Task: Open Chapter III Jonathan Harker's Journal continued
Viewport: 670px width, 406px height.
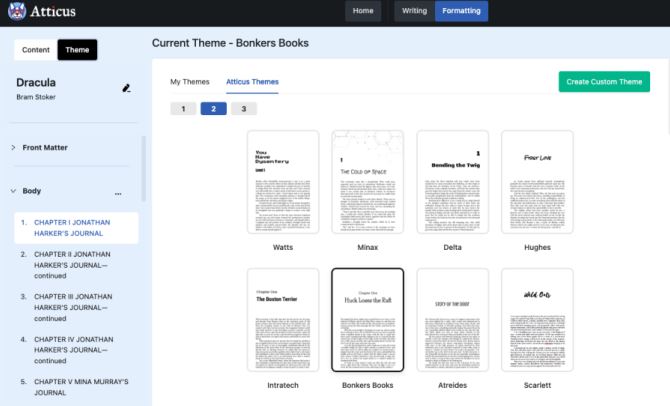Action: [x=76, y=307]
